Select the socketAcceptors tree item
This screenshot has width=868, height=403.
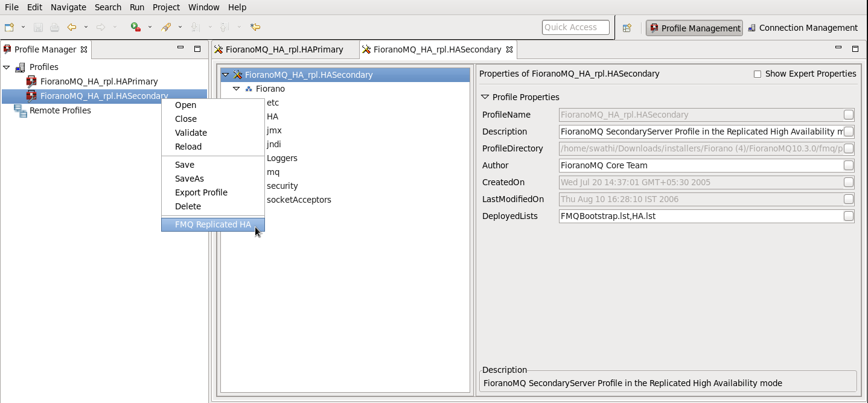(x=299, y=200)
